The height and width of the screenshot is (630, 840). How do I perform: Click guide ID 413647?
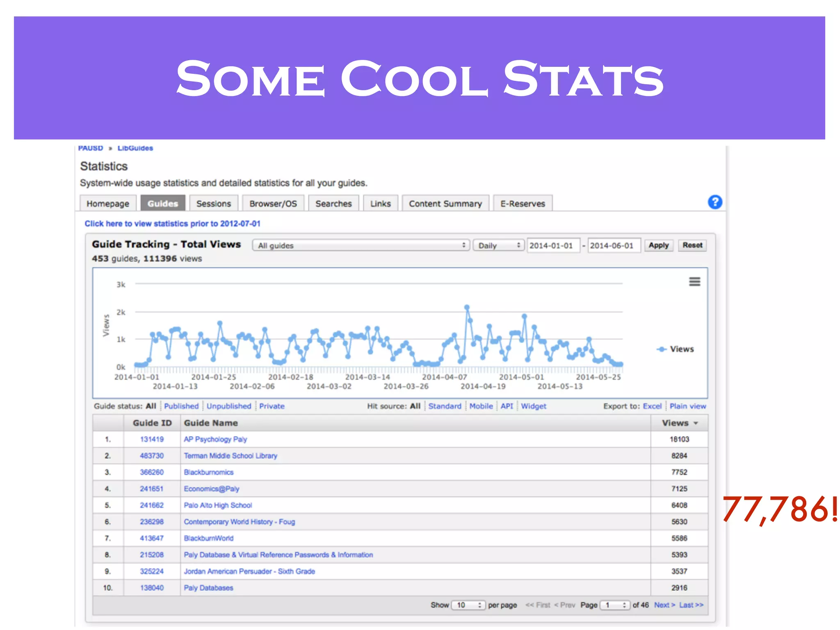click(x=152, y=538)
